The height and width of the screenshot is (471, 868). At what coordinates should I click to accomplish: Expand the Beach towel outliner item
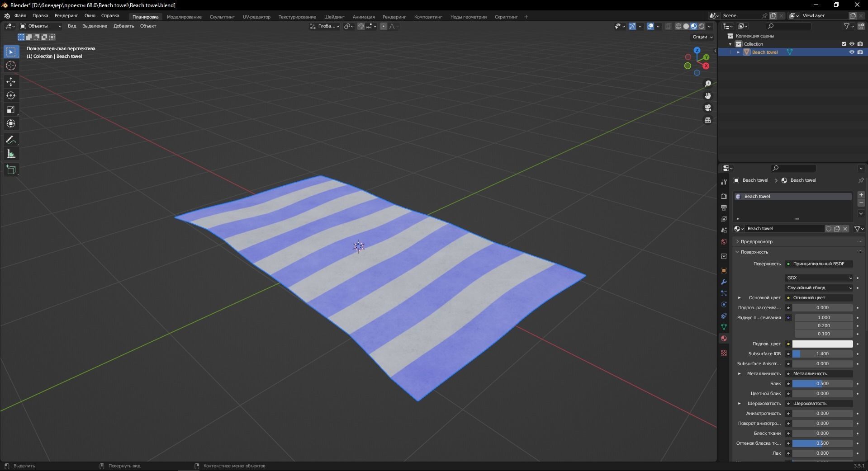(738, 52)
